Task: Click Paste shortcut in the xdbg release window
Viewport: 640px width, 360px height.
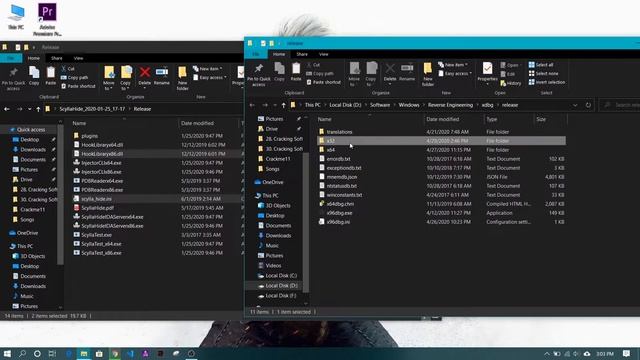Action: 323,82
